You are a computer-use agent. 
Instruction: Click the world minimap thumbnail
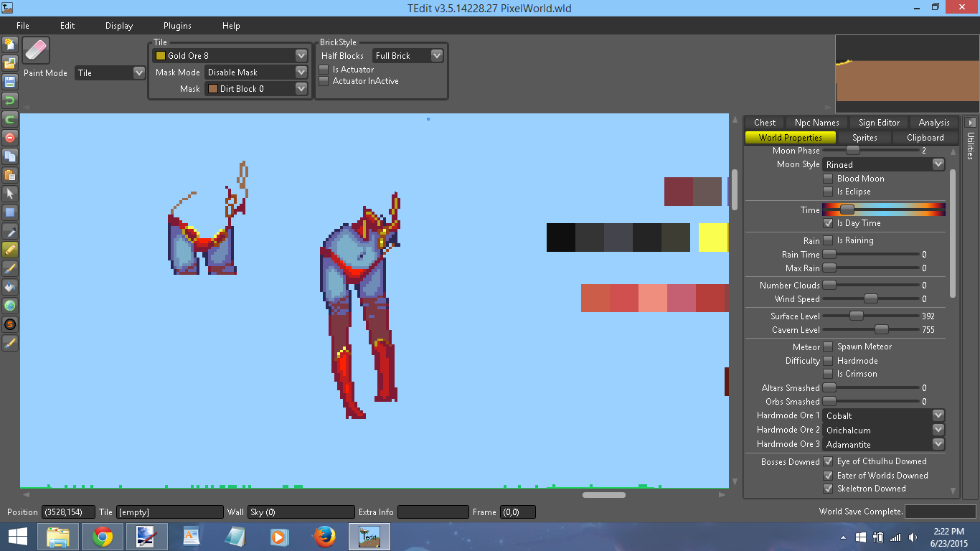coord(907,75)
